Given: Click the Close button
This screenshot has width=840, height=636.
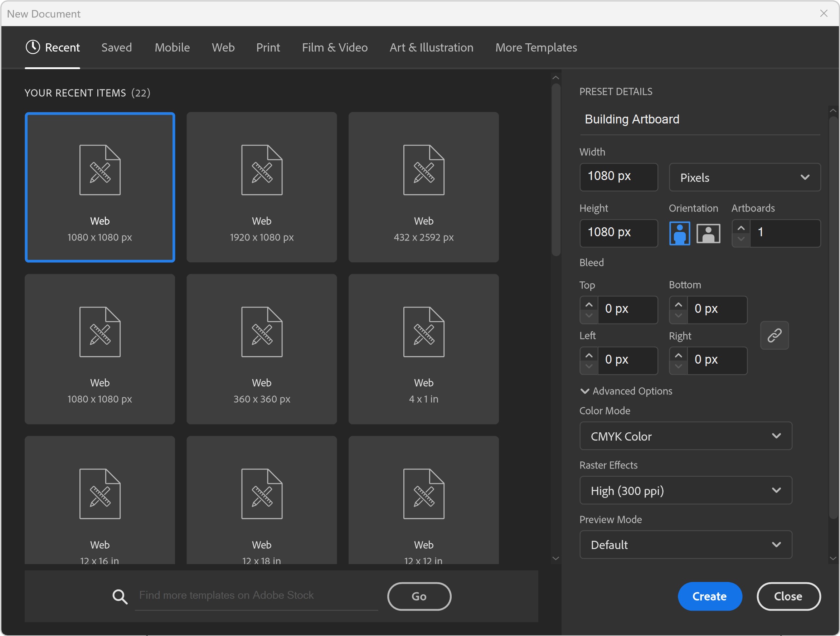Looking at the screenshot, I should pyautogui.click(x=788, y=596).
